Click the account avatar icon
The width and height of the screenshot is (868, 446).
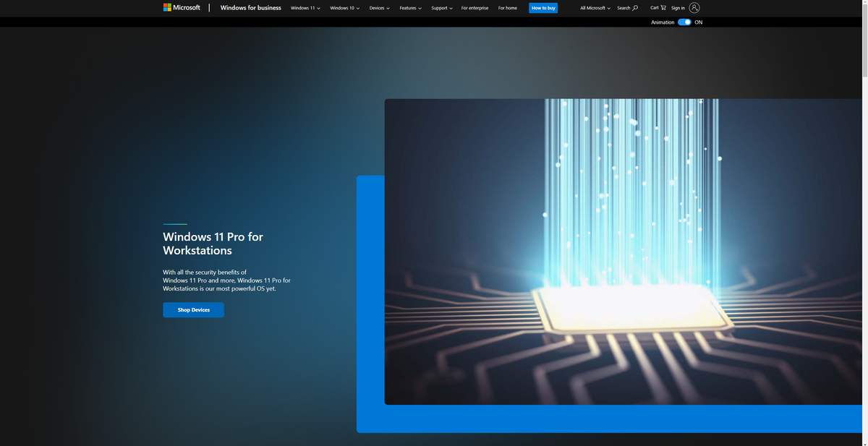coord(694,8)
